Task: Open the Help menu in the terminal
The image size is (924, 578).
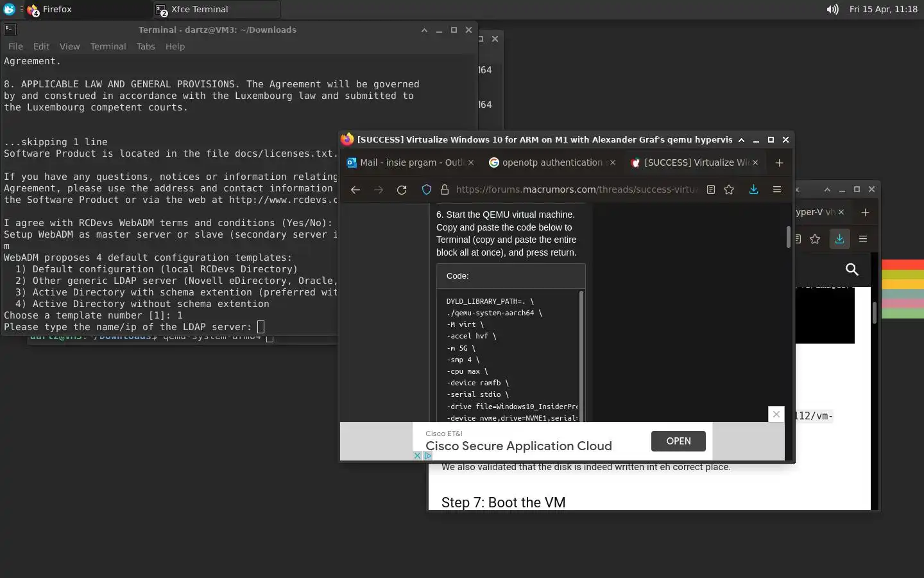Action: [x=175, y=46]
